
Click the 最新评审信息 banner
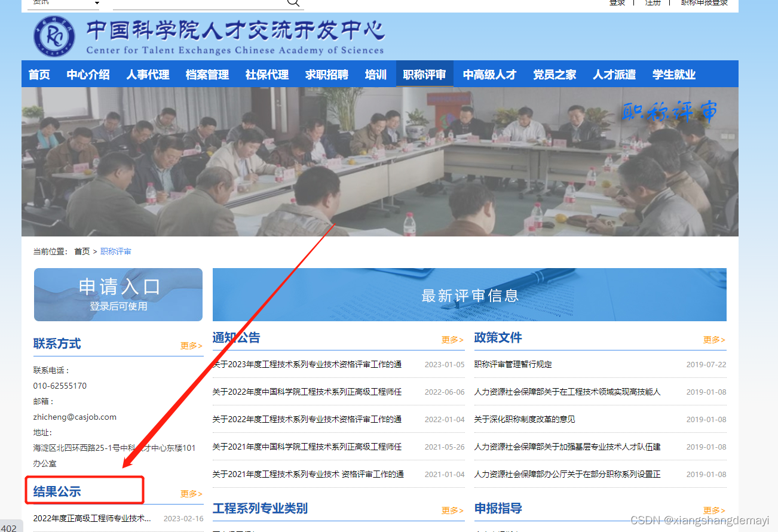coord(470,294)
